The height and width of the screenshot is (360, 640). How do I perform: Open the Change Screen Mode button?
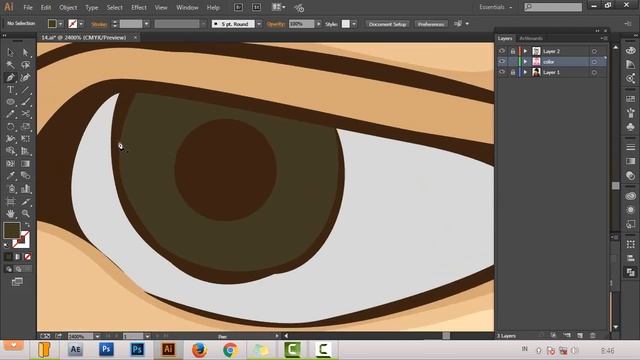point(17,282)
